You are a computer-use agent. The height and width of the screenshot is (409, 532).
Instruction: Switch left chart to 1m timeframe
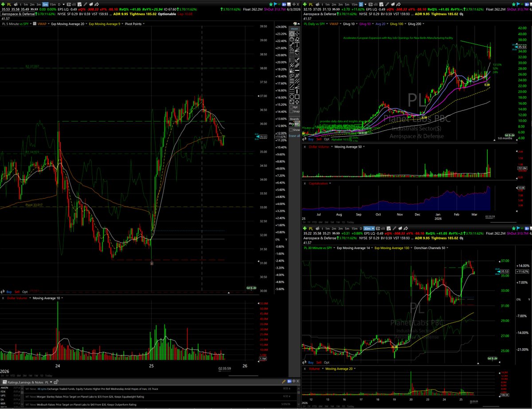(x=26, y=4)
